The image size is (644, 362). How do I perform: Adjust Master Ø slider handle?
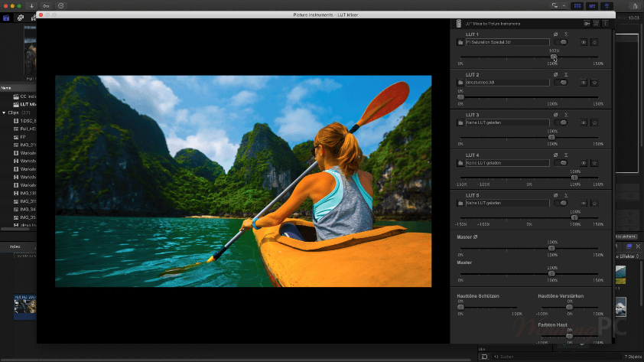551,248
